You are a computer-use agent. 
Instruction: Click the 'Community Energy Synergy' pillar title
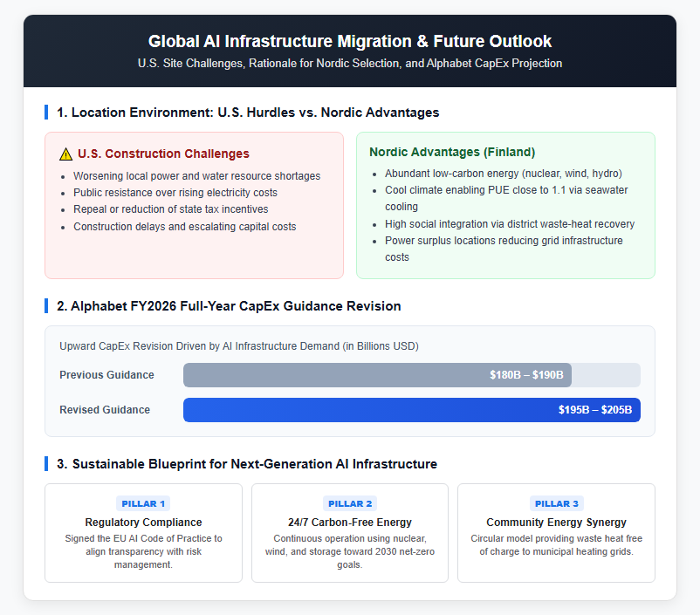pyautogui.click(x=556, y=523)
